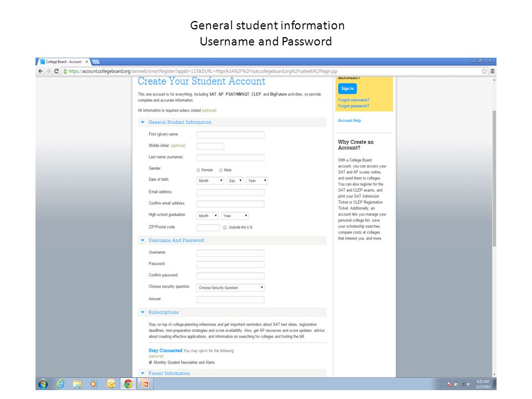Close the College Board - Account tab
Image resolution: width=532 pixels, height=399 pixels.
[x=87, y=62]
